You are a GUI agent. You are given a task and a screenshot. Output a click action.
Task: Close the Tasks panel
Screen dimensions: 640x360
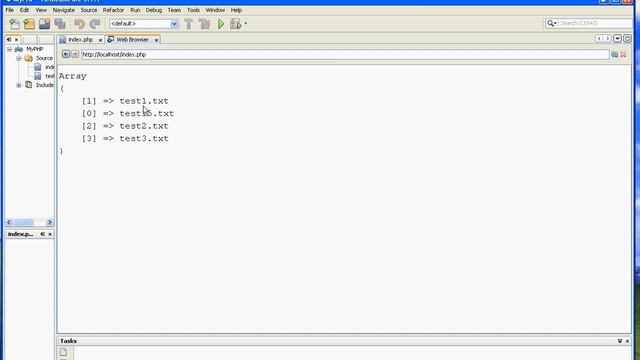627,341
